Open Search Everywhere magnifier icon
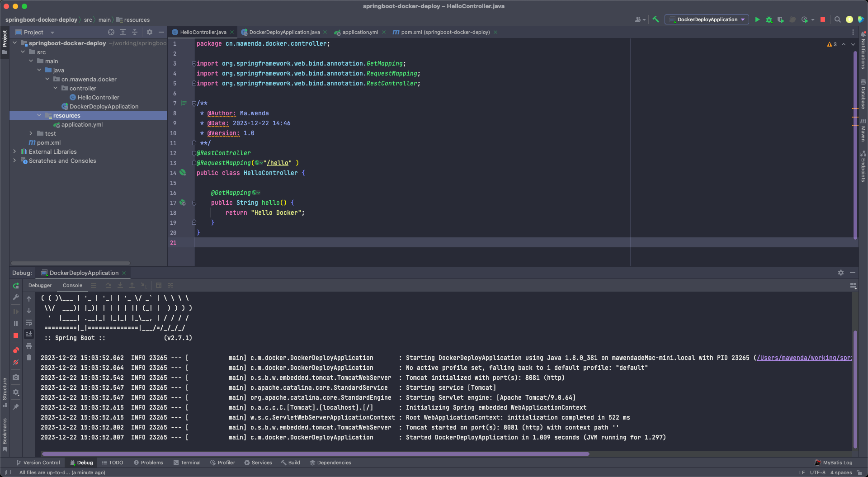Image resolution: width=868 pixels, height=477 pixels. tap(837, 19)
